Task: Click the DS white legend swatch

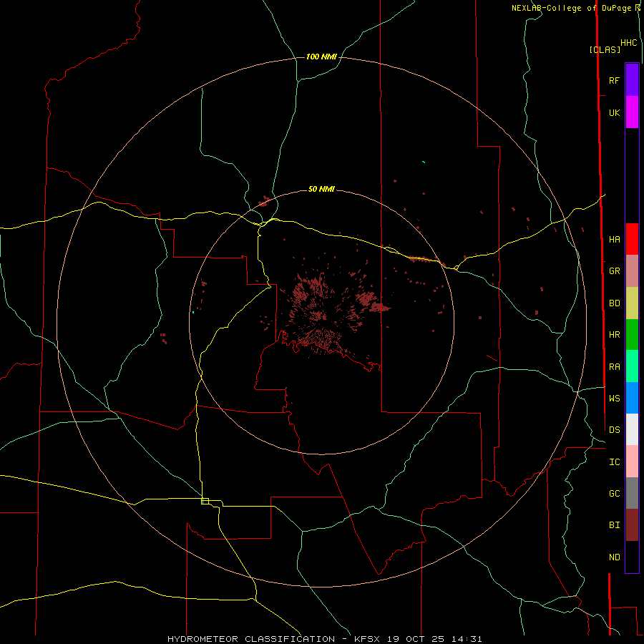Action: click(x=632, y=429)
